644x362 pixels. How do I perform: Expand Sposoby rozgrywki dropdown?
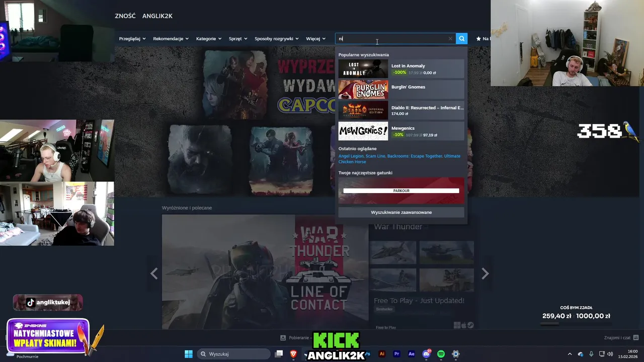click(x=277, y=39)
